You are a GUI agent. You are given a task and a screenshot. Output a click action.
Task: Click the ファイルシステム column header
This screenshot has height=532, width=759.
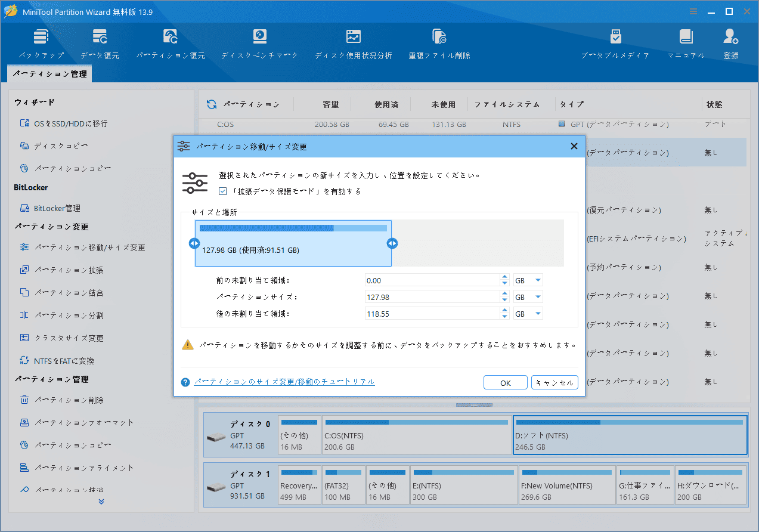tap(507, 104)
